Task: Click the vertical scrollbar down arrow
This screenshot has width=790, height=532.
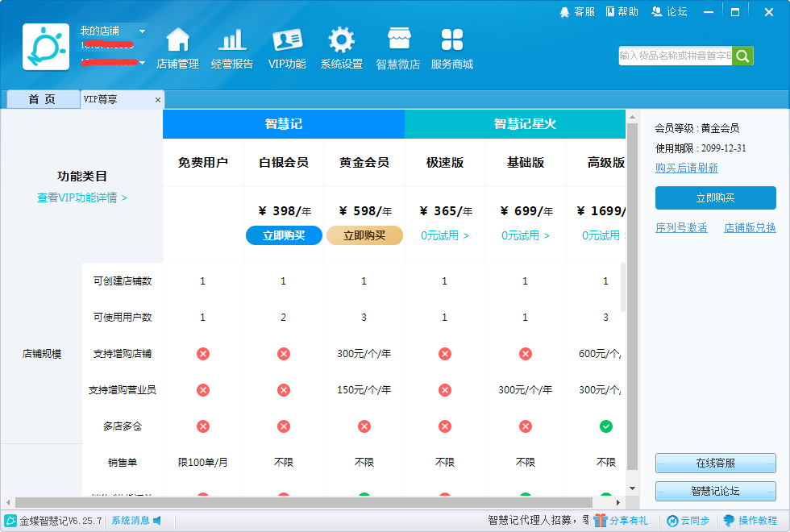Action: [x=632, y=488]
